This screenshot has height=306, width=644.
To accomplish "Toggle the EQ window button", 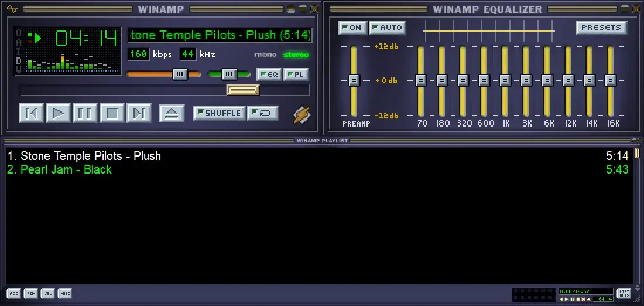I will [269, 74].
